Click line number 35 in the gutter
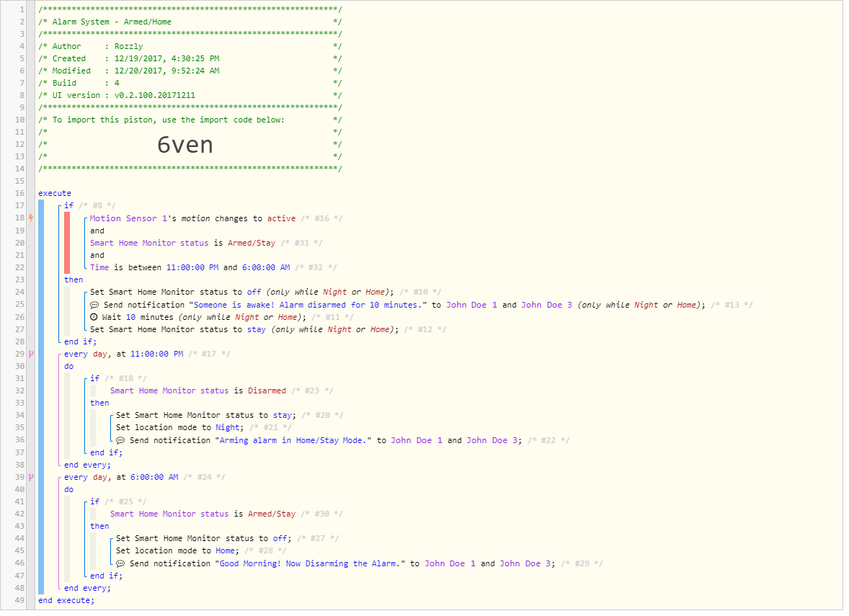 click(x=19, y=428)
